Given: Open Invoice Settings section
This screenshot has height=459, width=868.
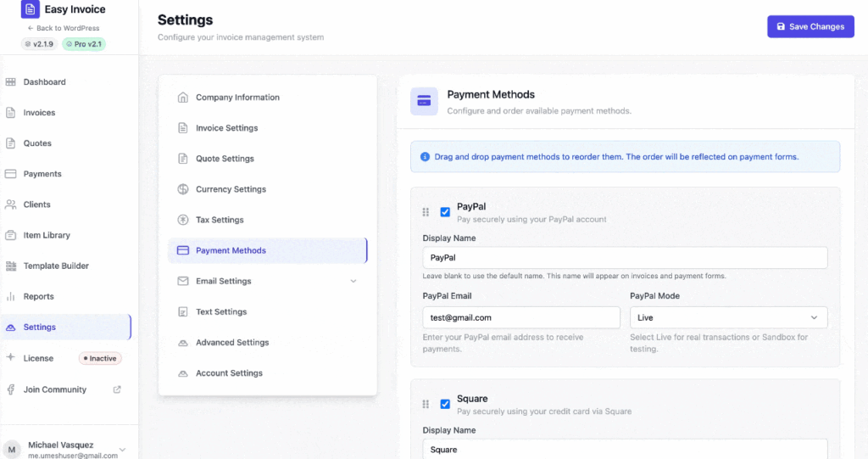Looking at the screenshot, I should pyautogui.click(x=226, y=128).
